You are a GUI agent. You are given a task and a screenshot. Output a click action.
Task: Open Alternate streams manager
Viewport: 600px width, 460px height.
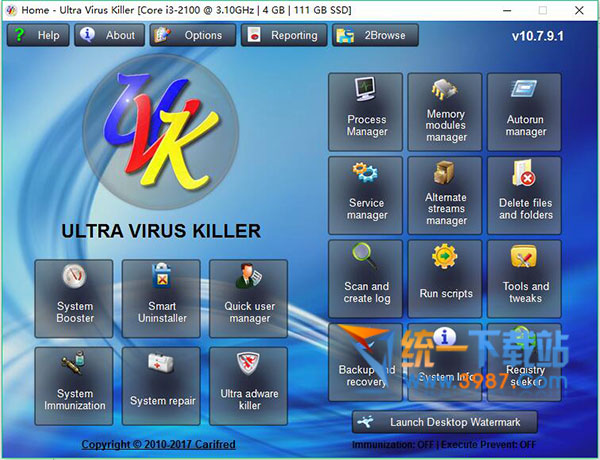point(445,195)
